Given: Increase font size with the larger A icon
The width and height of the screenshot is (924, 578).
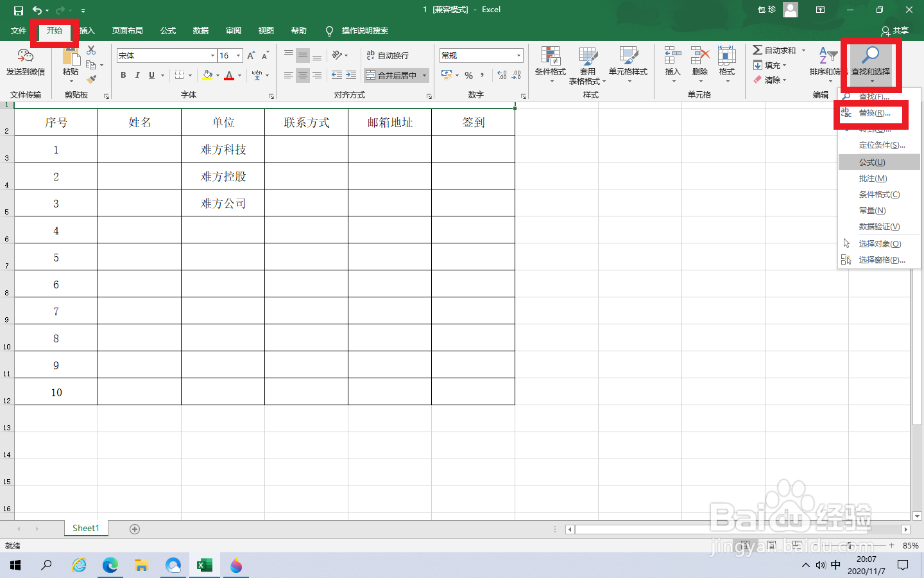Looking at the screenshot, I should pos(251,56).
